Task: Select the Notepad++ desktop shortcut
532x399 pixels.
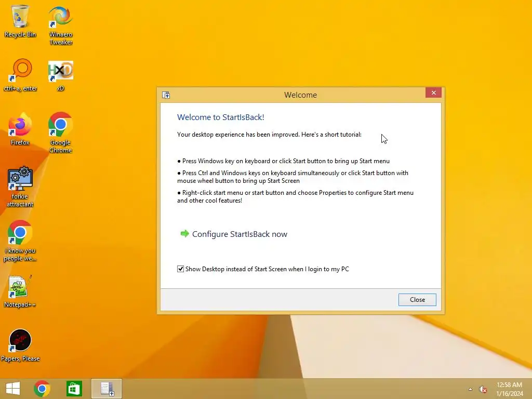Action: click(20, 291)
